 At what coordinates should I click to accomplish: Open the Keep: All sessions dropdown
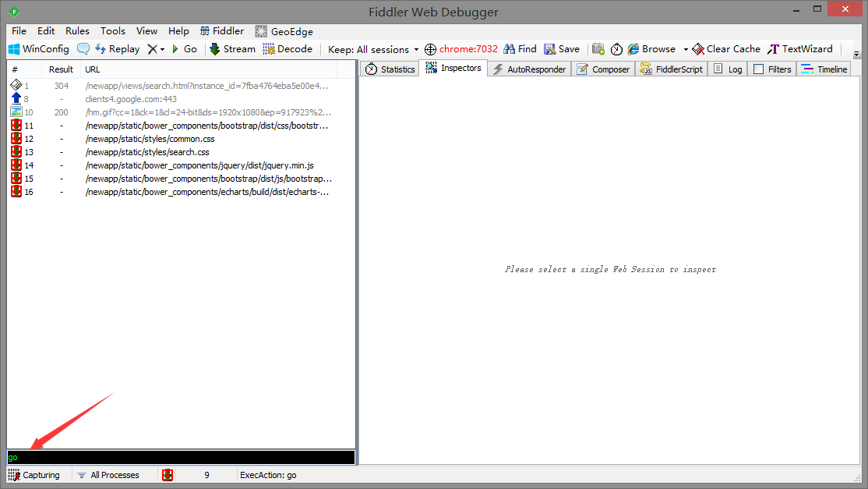click(373, 49)
